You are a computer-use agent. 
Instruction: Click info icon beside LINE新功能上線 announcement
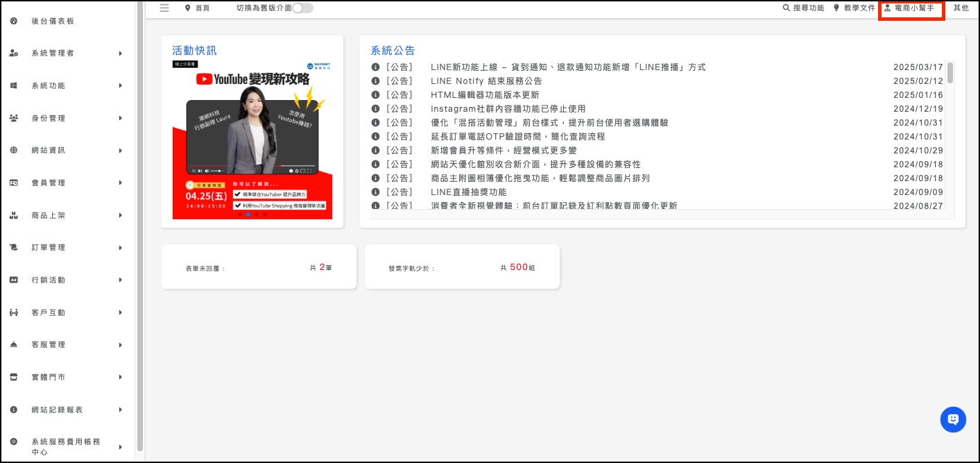point(375,67)
